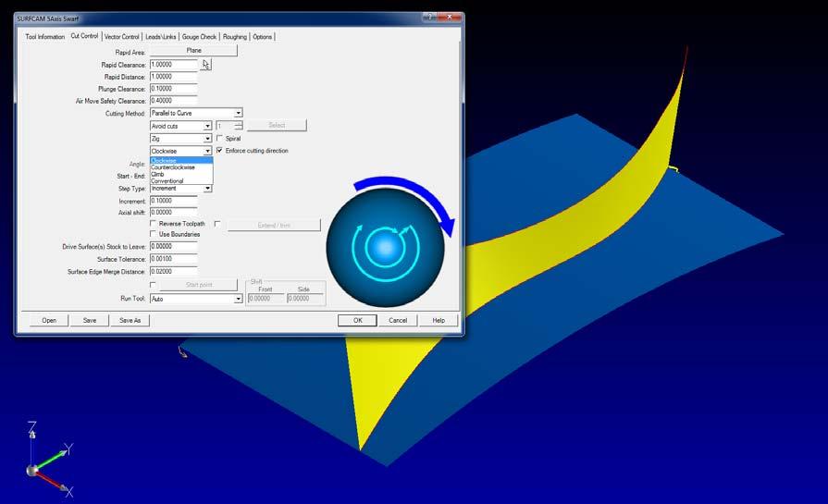Choose Counterclockwise from the open list
Image resolution: width=828 pixels, height=504 pixels.
(x=181, y=167)
